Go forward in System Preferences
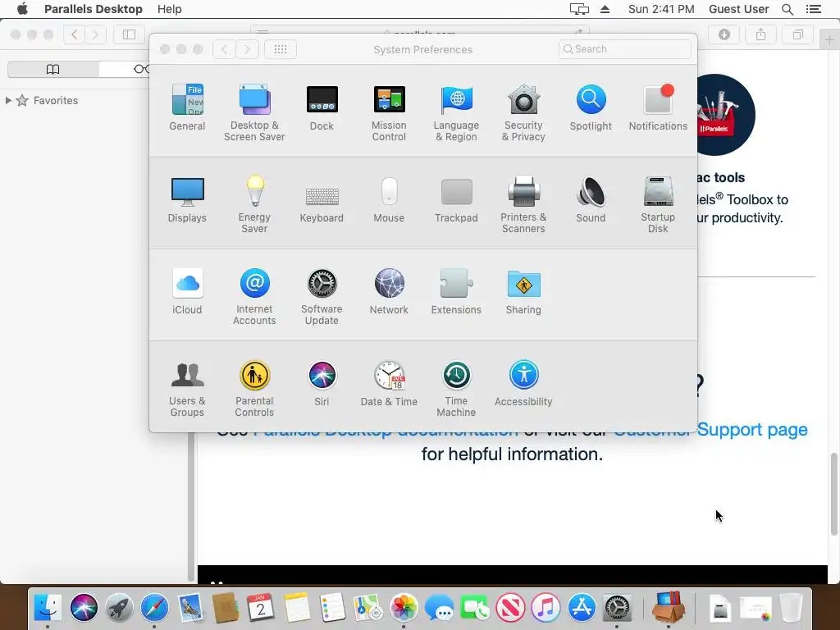The image size is (840, 630). pos(247,49)
